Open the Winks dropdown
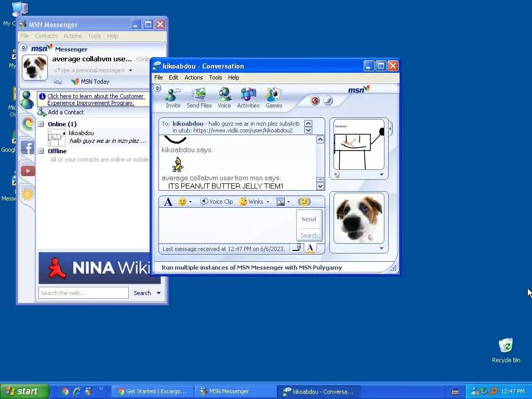The height and width of the screenshot is (399, 532). click(268, 202)
